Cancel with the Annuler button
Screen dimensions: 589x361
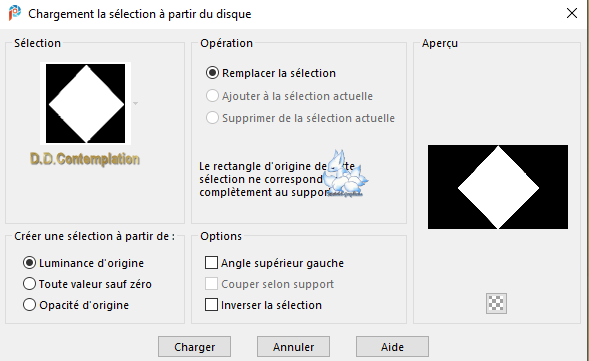(293, 346)
